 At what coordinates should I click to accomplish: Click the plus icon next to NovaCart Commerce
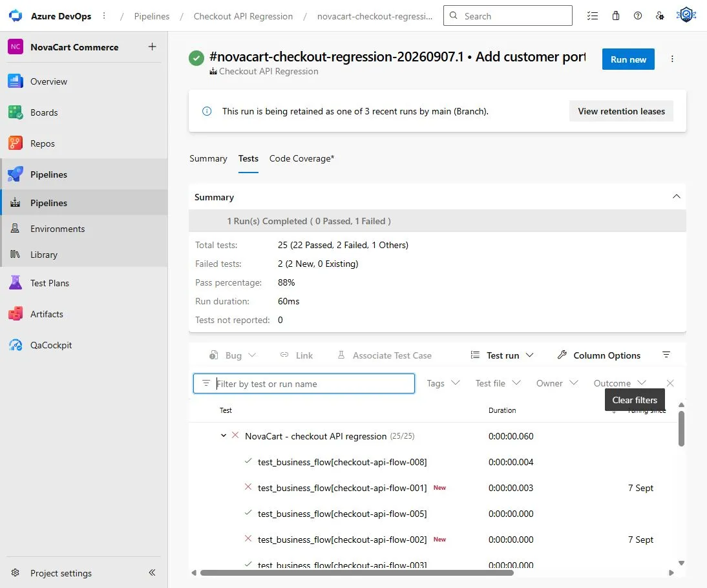153,47
